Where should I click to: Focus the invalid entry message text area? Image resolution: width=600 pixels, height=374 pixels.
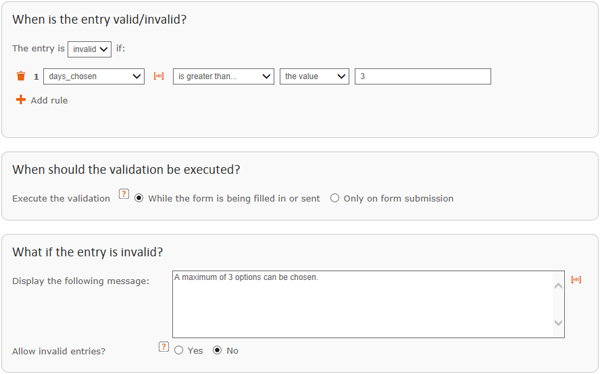click(x=362, y=304)
